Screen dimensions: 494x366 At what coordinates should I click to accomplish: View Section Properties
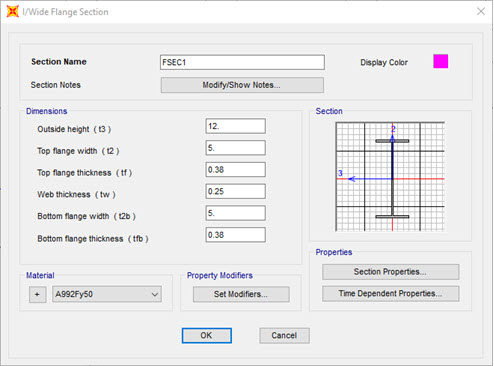(x=390, y=272)
